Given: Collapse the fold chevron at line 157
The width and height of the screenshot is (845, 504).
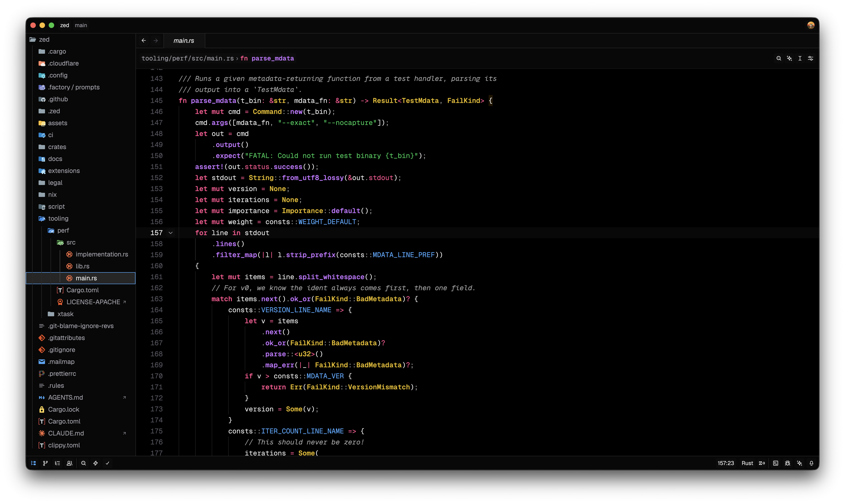Looking at the screenshot, I should (171, 233).
